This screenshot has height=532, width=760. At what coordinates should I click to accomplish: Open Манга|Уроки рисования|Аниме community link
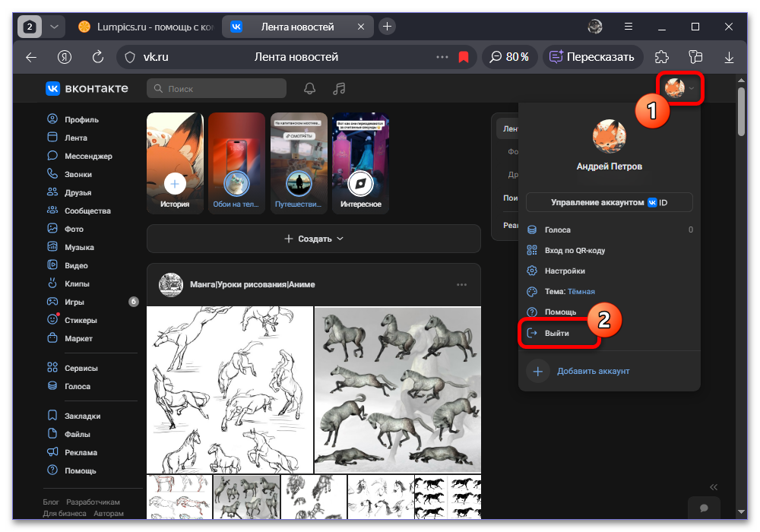(252, 284)
